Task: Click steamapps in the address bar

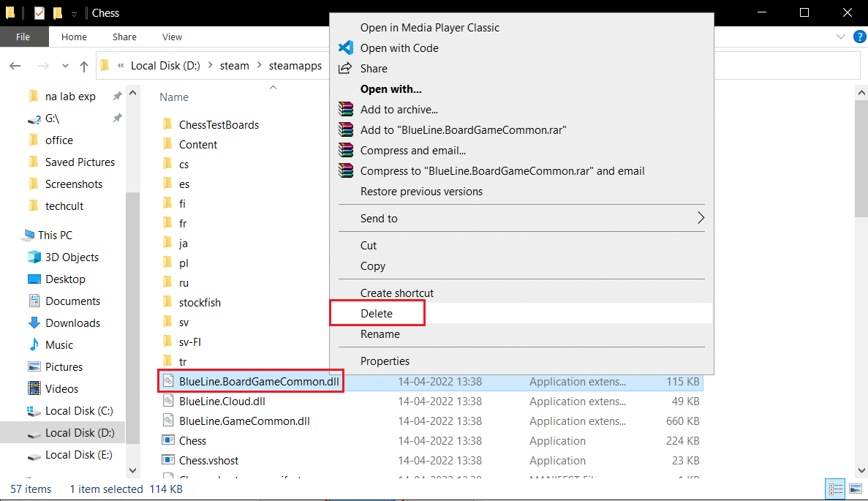Action: tap(295, 65)
